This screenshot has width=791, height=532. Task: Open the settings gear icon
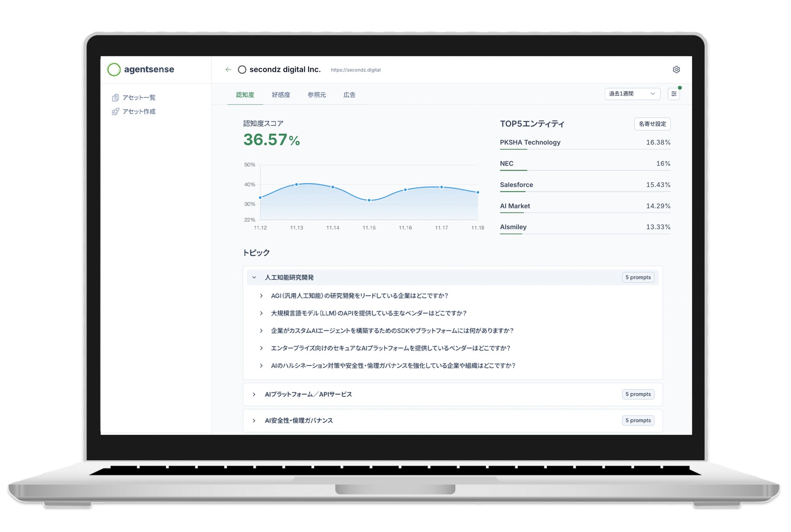[676, 70]
